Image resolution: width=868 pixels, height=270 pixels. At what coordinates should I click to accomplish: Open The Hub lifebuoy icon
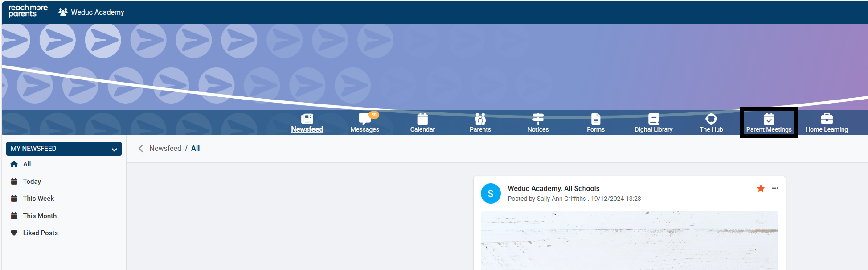click(x=711, y=119)
